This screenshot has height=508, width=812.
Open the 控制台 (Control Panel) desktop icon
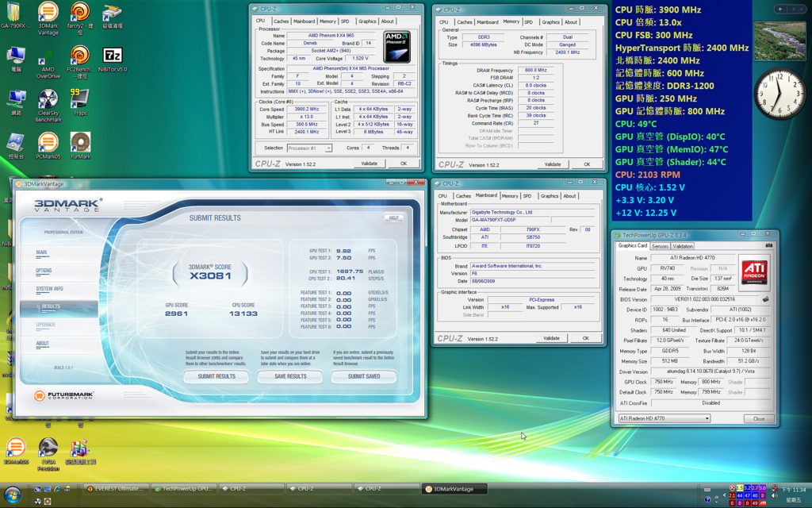[16, 146]
